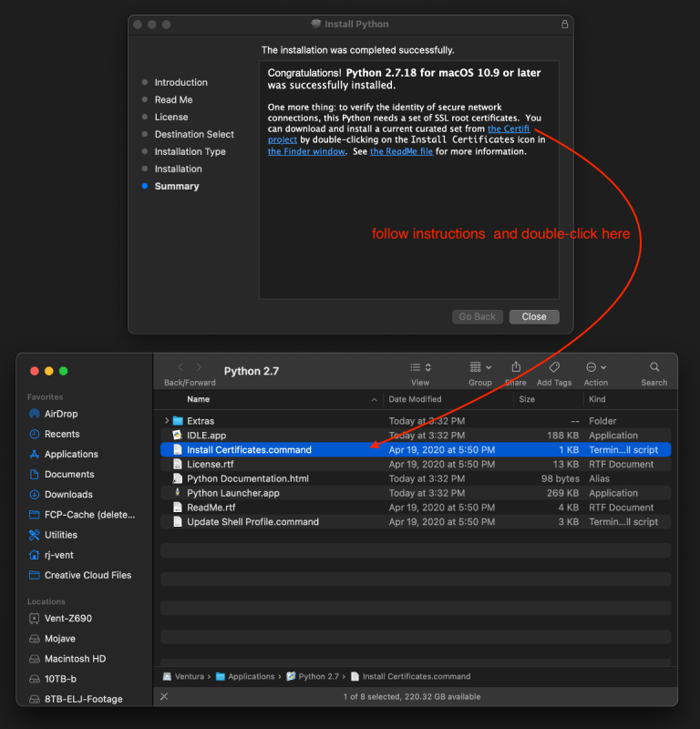Image resolution: width=700 pixels, height=729 pixels.
Task: Click the Share icon in Finder toolbar
Action: tap(516, 367)
